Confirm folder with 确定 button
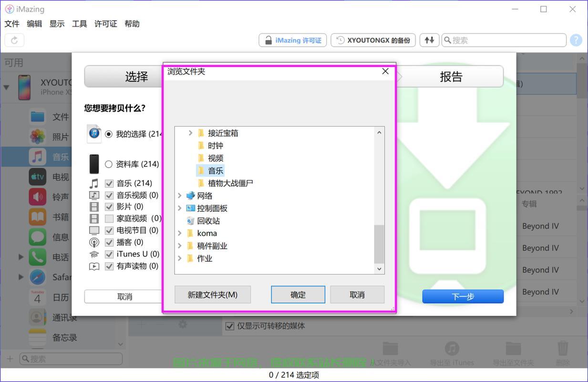 (298, 295)
